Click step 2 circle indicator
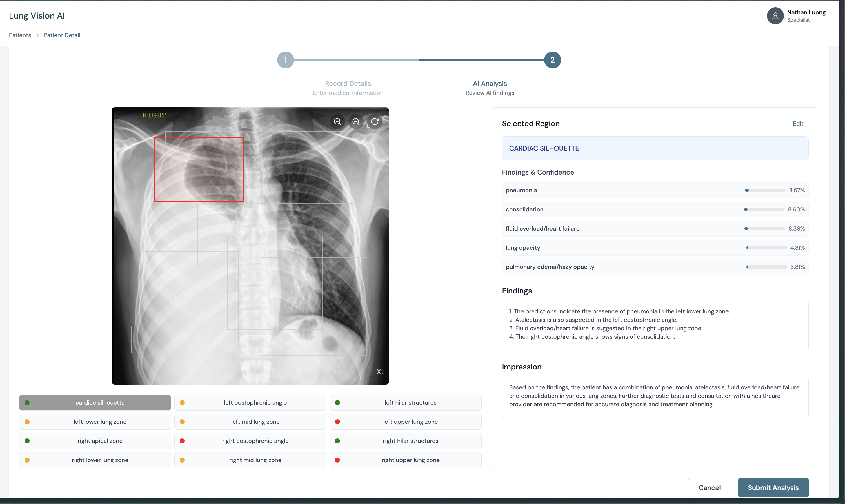 click(552, 60)
